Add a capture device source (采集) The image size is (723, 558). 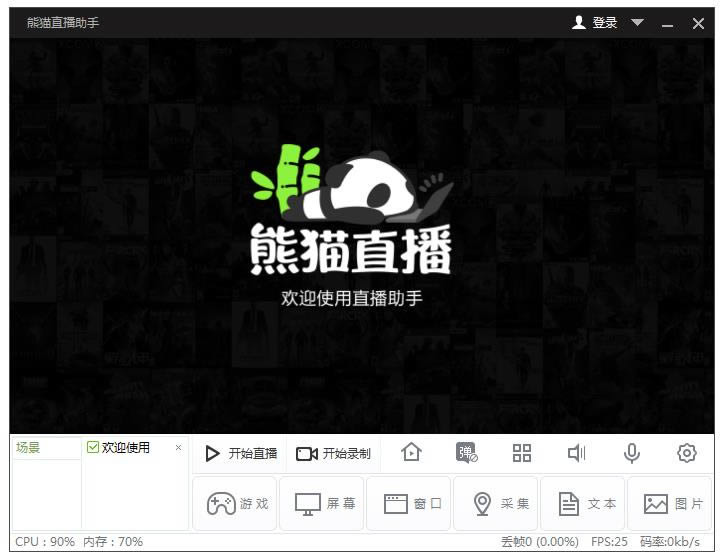click(x=497, y=504)
